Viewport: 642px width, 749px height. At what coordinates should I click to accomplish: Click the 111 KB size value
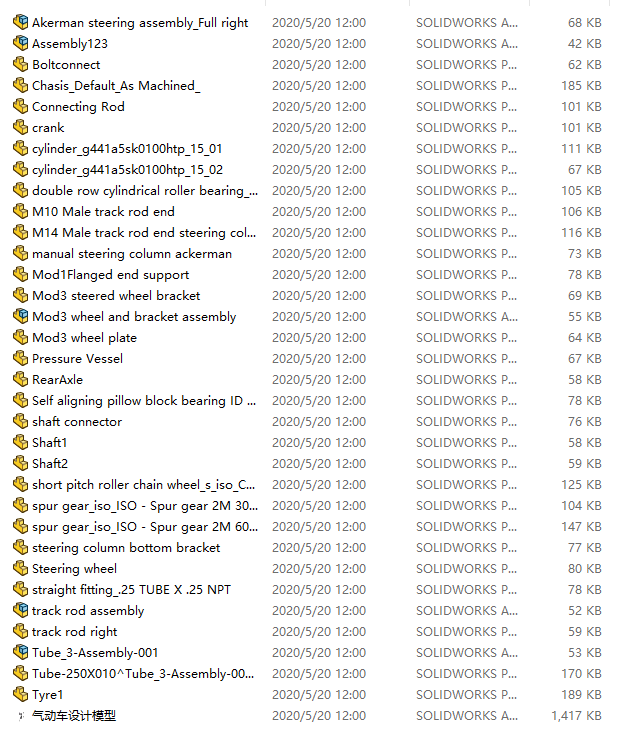(x=581, y=149)
